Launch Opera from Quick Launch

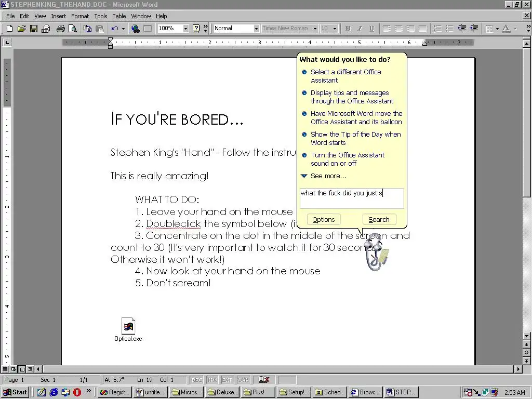(77, 392)
